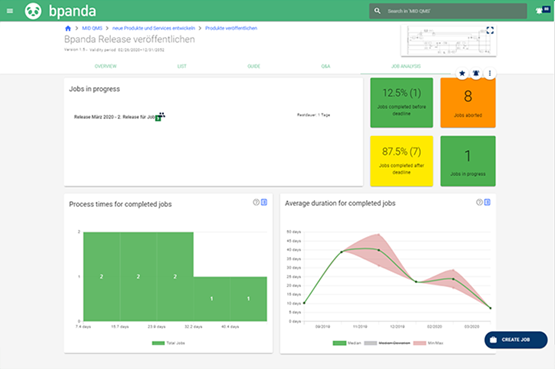Toggle the 'Median' legend entry
The width and height of the screenshot is (555, 369).
[347, 343]
